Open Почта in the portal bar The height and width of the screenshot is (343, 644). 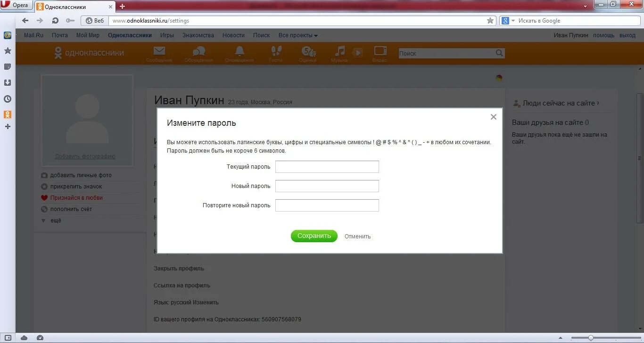(60, 35)
